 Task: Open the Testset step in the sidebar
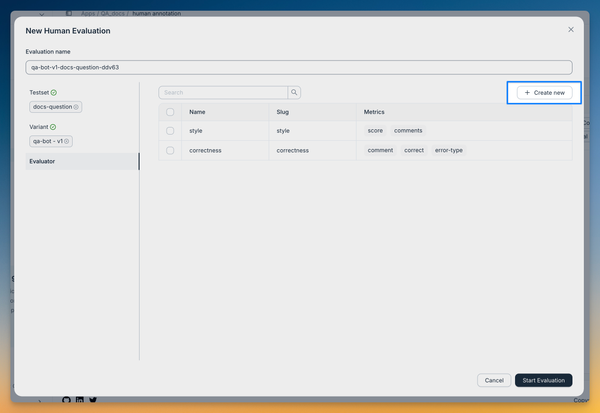click(x=39, y=92)
